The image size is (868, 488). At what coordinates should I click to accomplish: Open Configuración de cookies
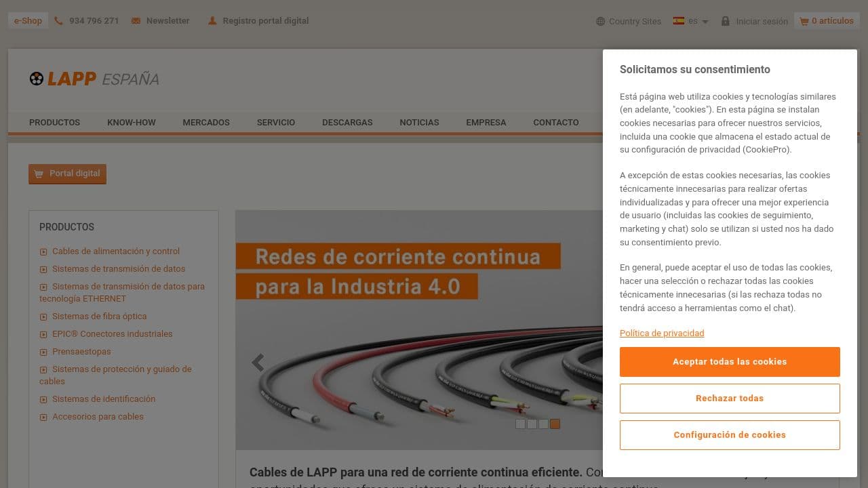(729, 434)
